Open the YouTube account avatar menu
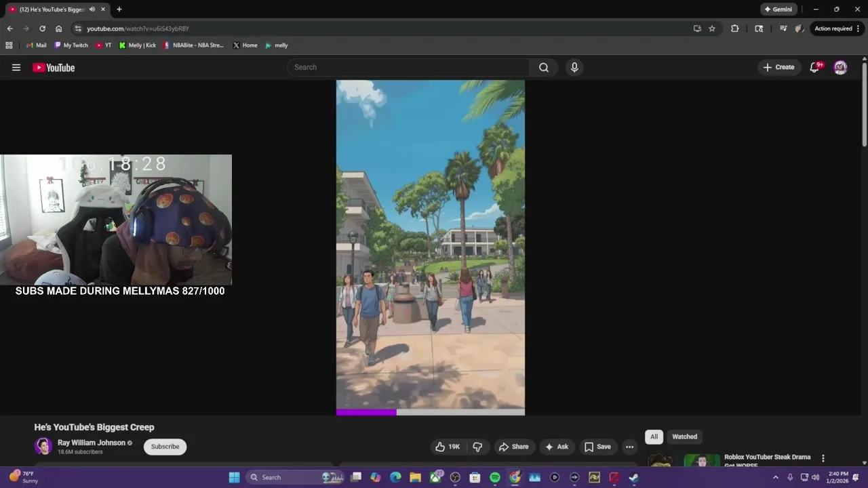Image resolution: width=868 pixels, height=488 pixels. click(840, 67)
